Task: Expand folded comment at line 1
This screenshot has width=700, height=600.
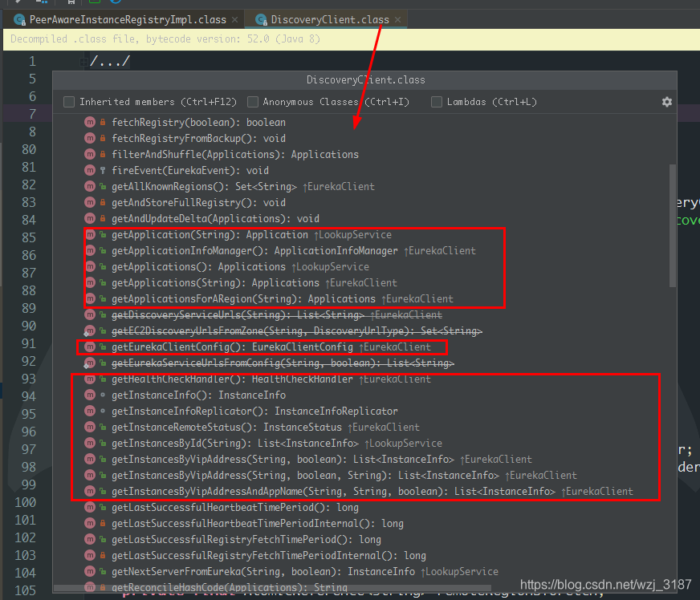Action: (x=83, y=61)
